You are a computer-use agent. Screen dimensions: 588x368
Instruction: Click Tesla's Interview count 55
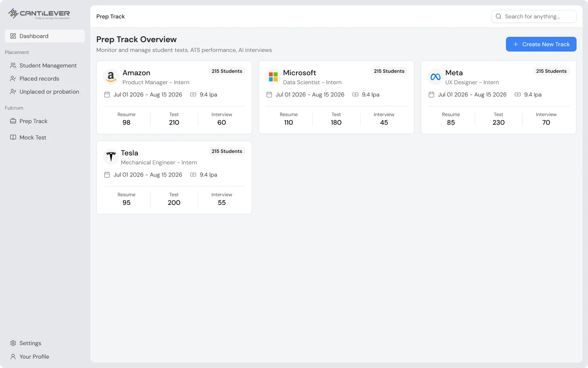tap(222, 203)
